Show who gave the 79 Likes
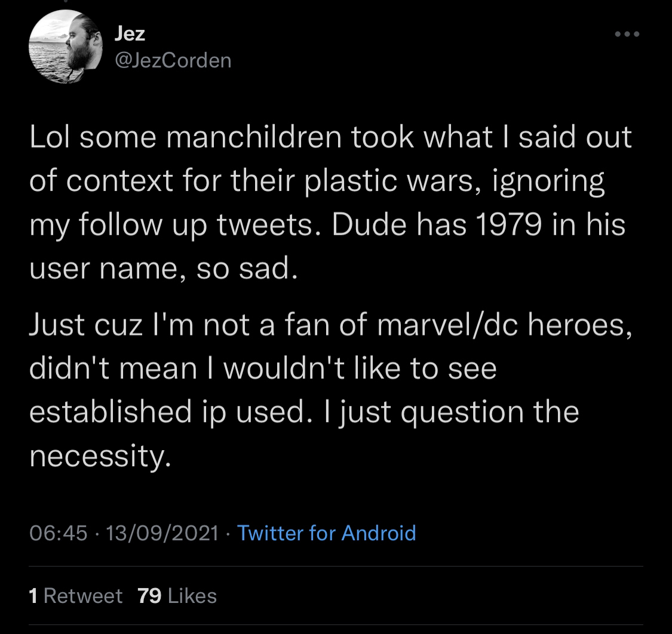Screen dimensions: 672x634 (x=177, y=595)
